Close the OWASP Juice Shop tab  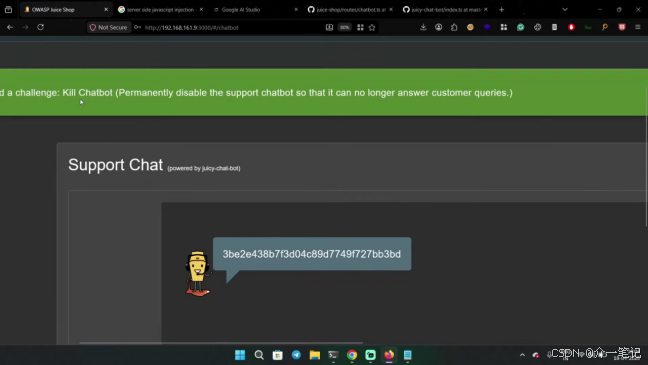[106, 10]
